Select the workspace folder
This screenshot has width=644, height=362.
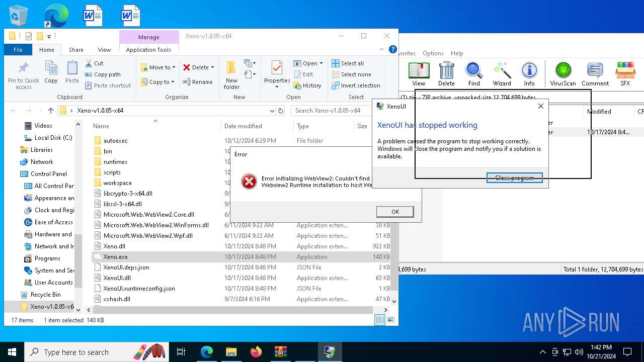pos(117,183)
